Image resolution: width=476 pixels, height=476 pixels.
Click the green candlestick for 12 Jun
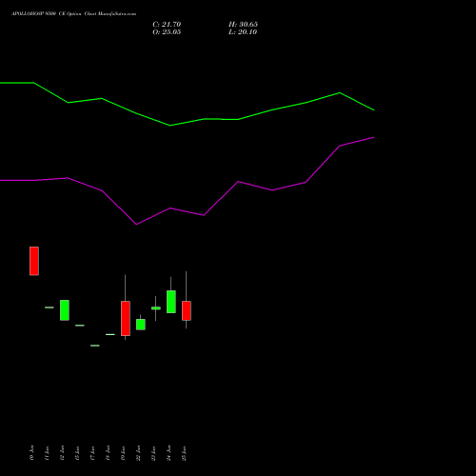tap(65, 310)
